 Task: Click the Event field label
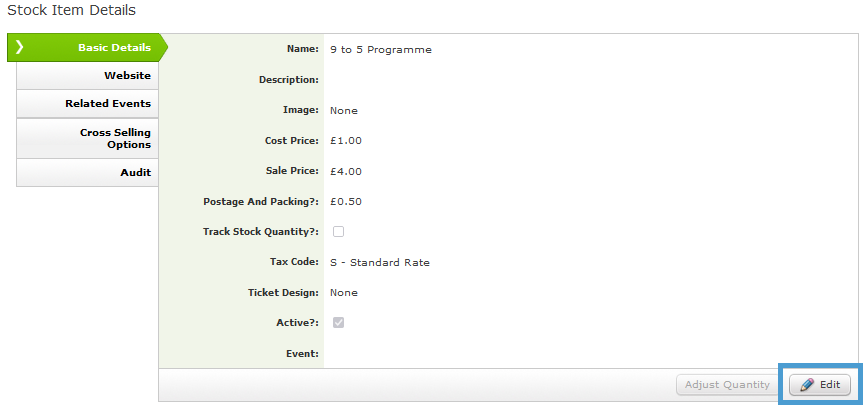click(302, 353)
